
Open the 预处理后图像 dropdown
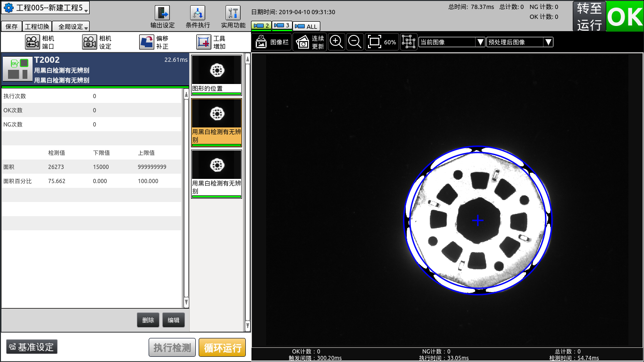tap(519, 42)
